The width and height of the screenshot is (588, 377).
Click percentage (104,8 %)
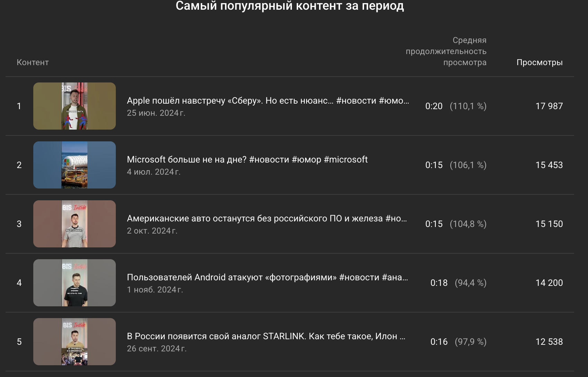[x=468, y=224]
